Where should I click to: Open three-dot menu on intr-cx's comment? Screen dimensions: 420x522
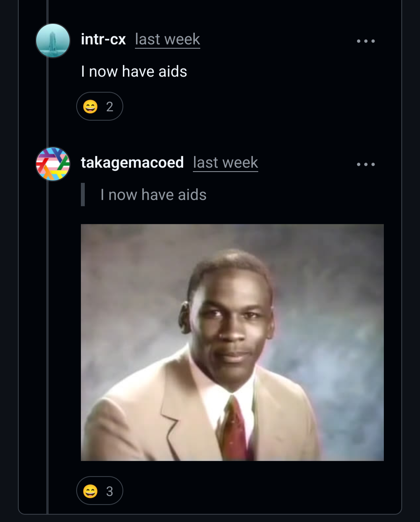coord(366,41)
